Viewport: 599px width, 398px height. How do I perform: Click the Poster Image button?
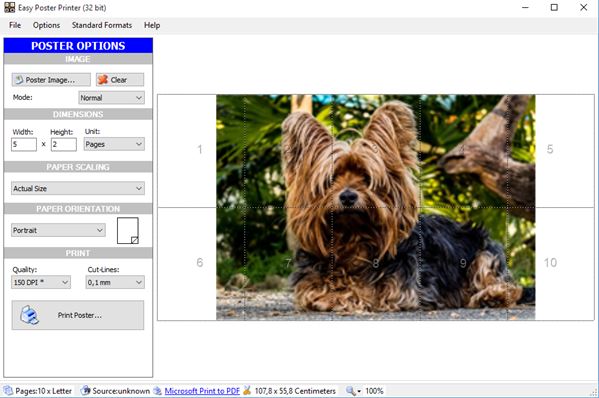(51, 80)
